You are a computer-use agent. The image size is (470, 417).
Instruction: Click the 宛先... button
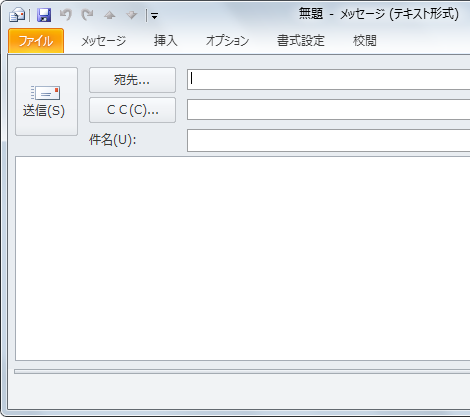tap(132, 80)
